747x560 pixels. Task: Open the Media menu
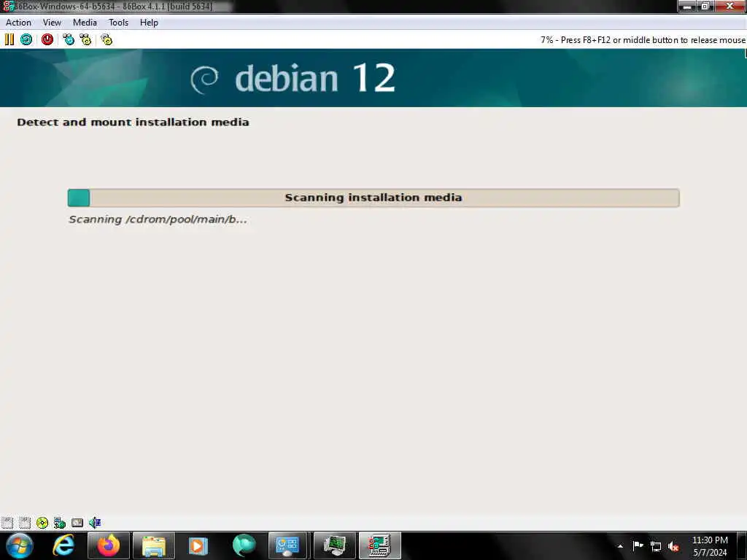(85, 23)
